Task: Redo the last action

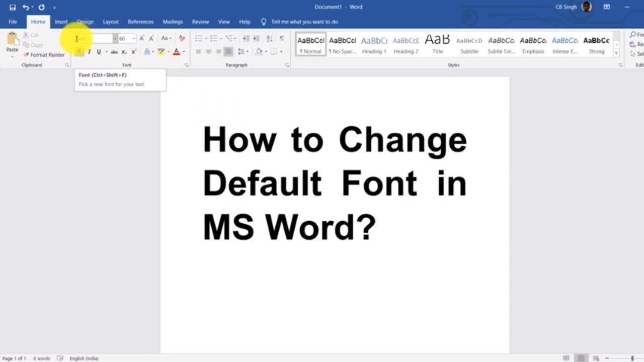Action: point(41,7)
